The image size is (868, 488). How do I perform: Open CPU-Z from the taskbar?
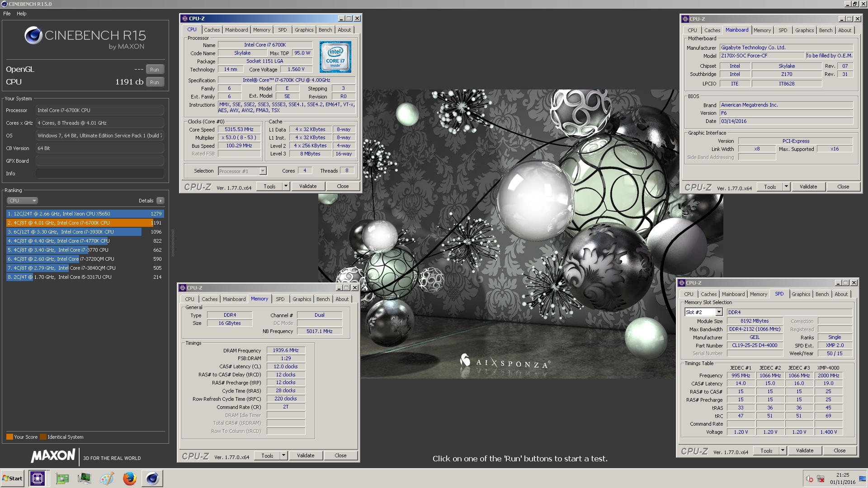(x=37, y=478)
